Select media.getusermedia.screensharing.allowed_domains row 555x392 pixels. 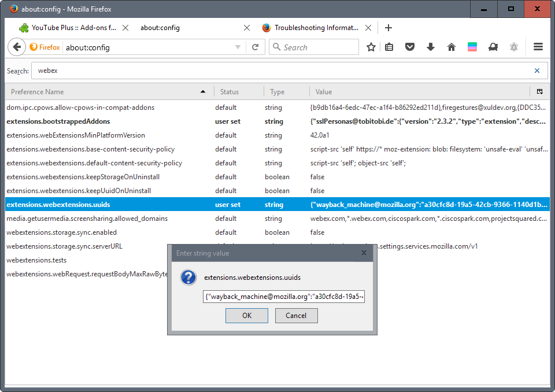point(277,219)
